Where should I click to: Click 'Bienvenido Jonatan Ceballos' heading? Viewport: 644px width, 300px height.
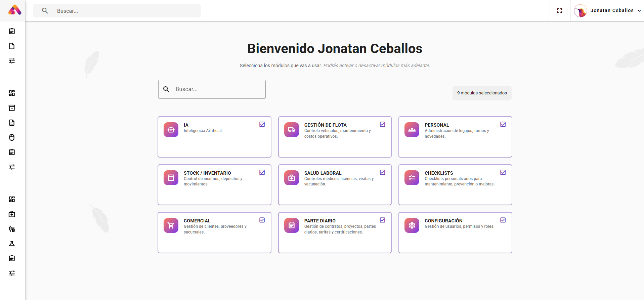click(335, 49)
